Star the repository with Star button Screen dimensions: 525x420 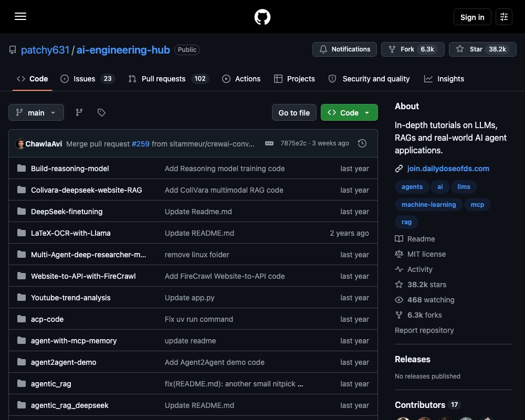tap(482, 49)
